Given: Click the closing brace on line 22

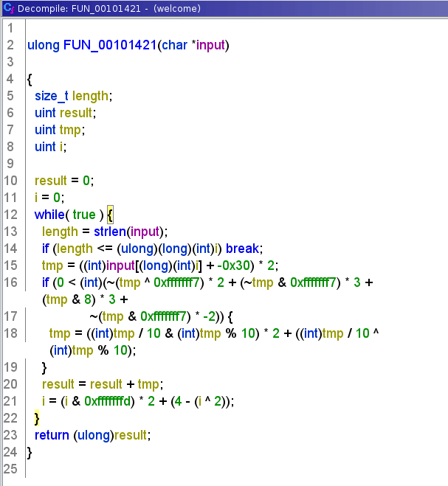Looking at the screenshot, I should coord(37,418).
